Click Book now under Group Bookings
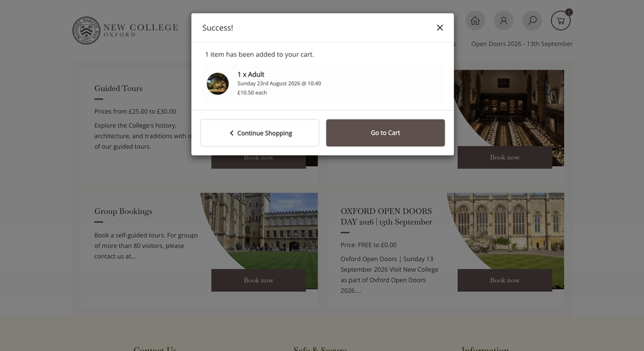Image resolution: width=644 pixels, height=351 pixels. point(258,281)
